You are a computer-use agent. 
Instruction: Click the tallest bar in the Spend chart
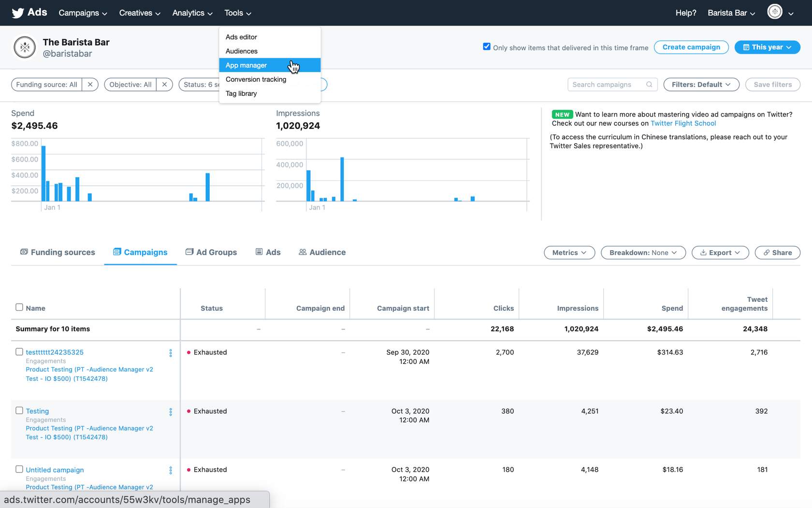pyautogui.click(x=43, y=173)
